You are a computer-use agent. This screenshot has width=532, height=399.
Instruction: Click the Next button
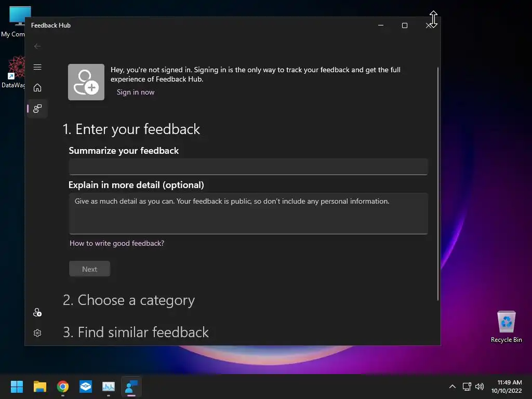point(89,269)
